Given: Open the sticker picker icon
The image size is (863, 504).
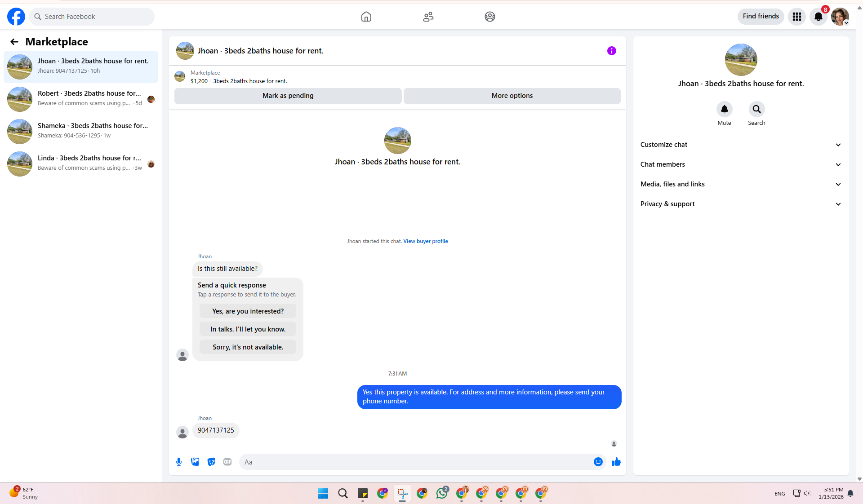Looking at the screenshot, I should [x=211, y=462].
